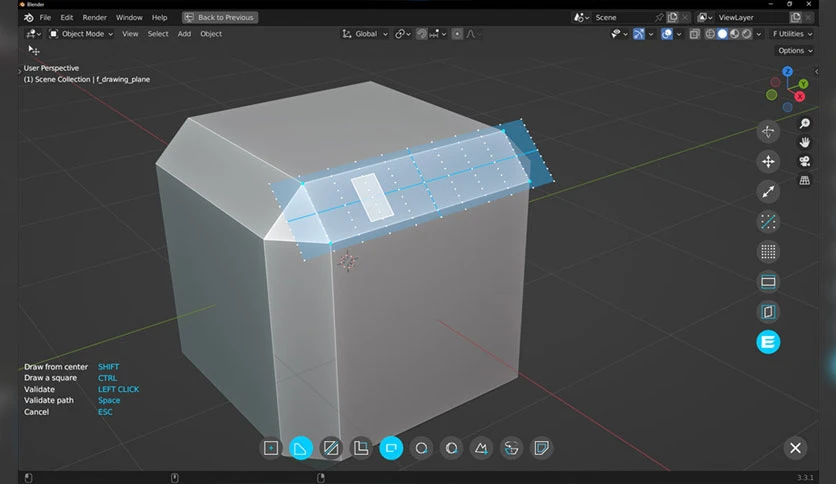Select the highlighted rounded wedge shape tool

301,448
